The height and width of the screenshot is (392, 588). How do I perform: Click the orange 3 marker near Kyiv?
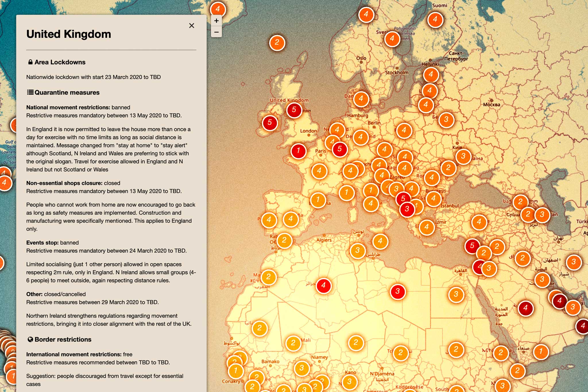tap(463, 156)
